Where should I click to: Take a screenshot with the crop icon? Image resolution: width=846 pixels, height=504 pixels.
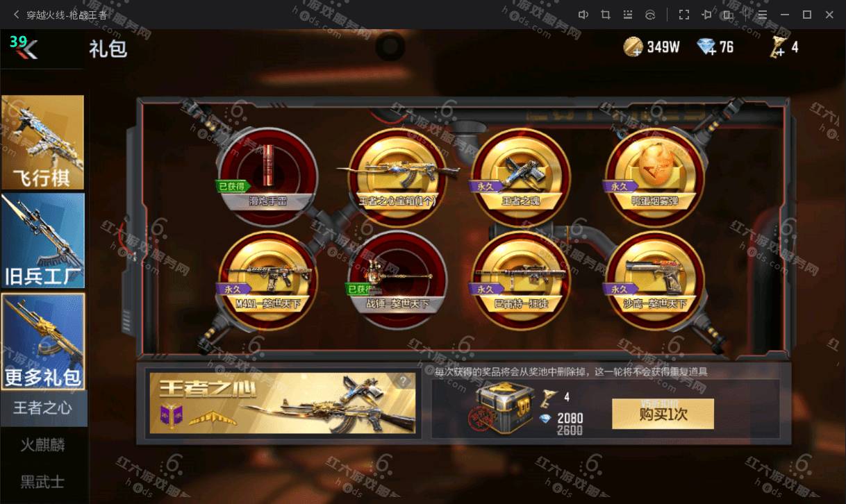coord(605,15)
